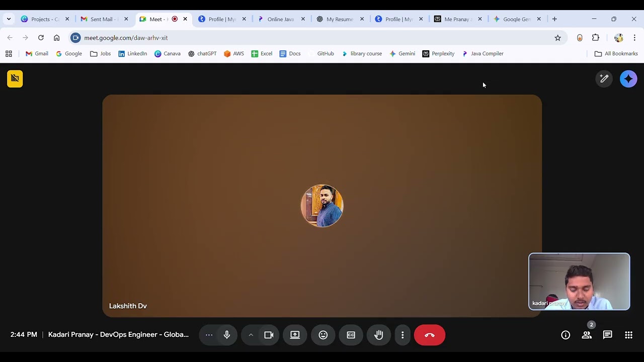The height and width of the screenshot is (362, 644).
Task: Open the Docs bookmark
Action: [290, 54]
